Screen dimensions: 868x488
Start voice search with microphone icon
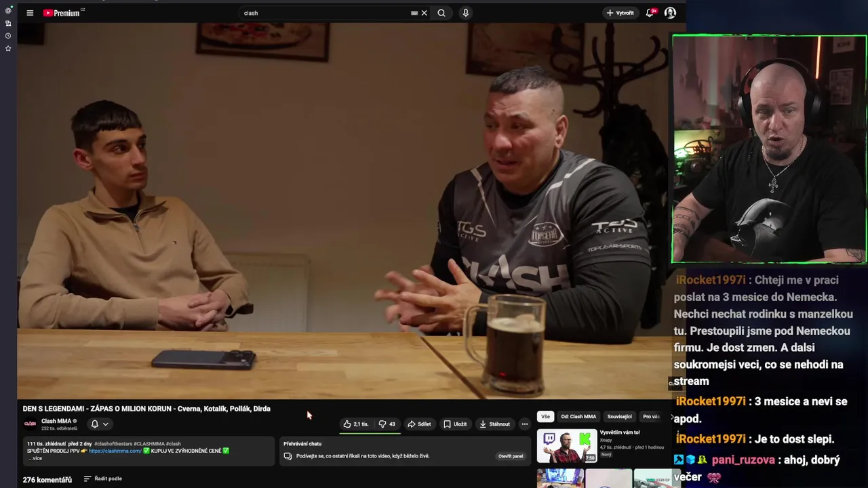[x=465, y=13]
